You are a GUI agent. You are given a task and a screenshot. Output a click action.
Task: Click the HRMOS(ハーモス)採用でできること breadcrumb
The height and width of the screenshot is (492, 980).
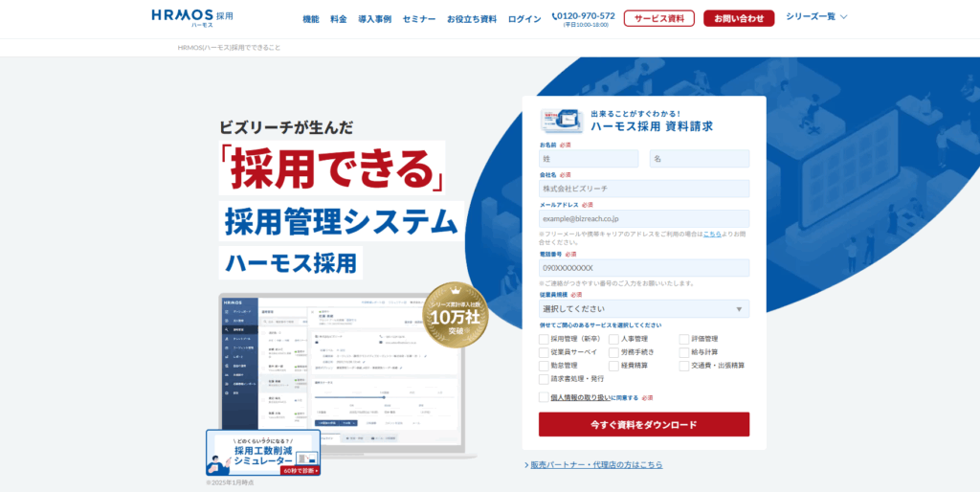(229, 48)
